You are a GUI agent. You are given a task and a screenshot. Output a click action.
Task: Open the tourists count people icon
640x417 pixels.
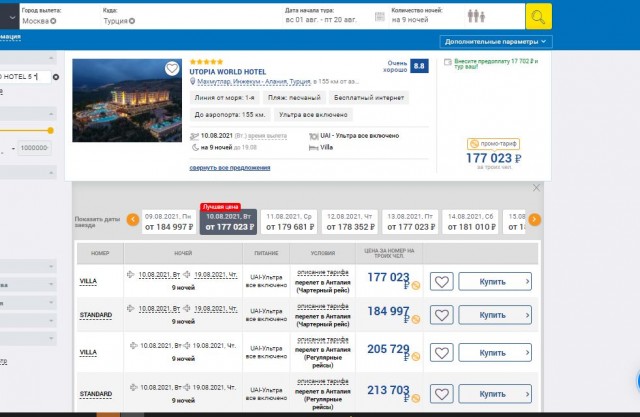coord(476,16)
